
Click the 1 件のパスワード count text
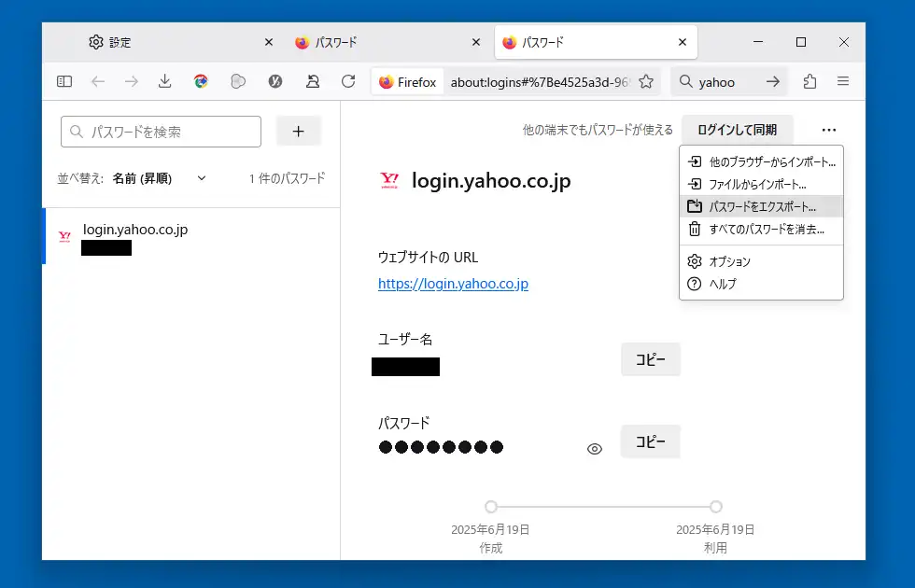288,178
